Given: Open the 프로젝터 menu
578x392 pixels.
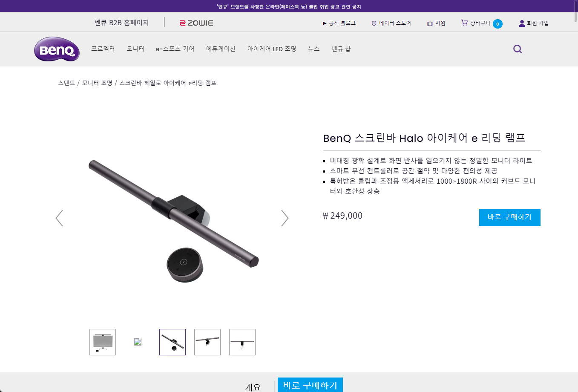Looking at the screenshot, I should click(103, 49).
